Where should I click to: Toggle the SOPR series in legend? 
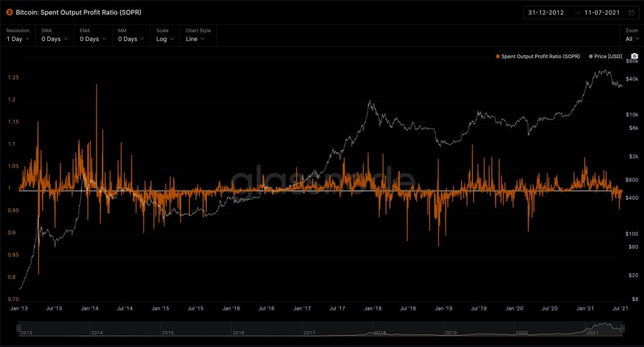point(539,57)
